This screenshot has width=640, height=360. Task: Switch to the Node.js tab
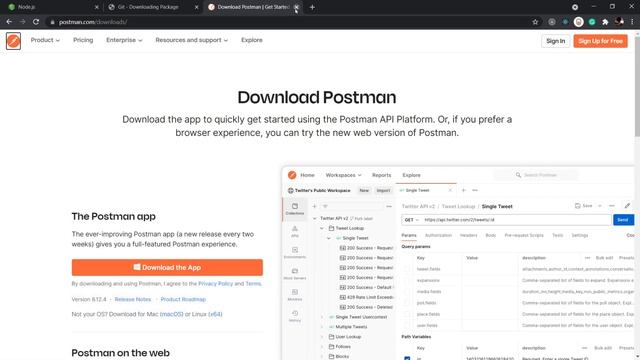[x=51, y=7]
